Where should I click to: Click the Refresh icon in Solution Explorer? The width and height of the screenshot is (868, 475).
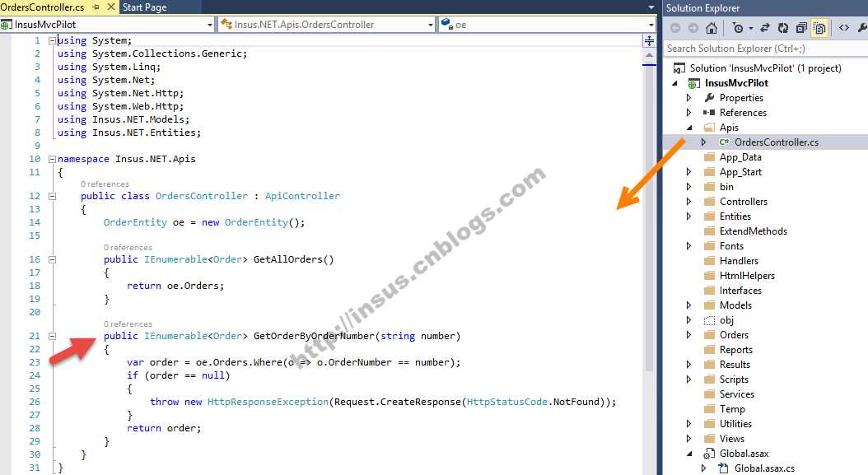(782, 28)
